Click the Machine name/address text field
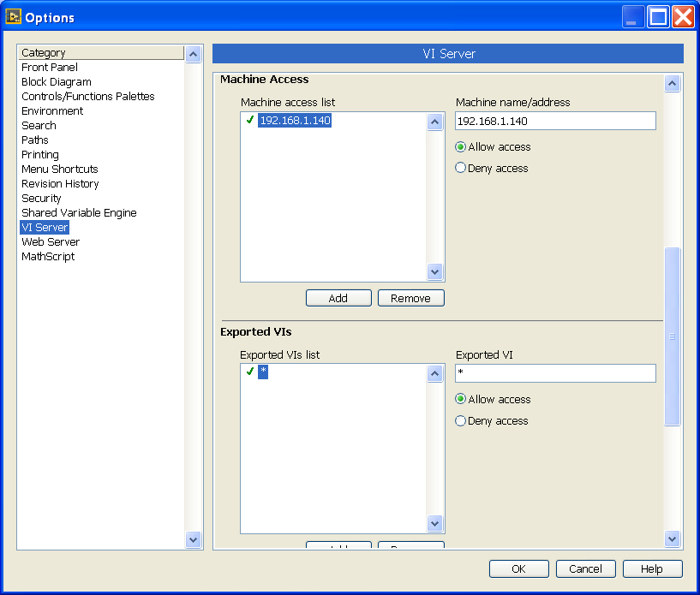Image resolution: width=700 pixels, height=595 pixels. coord(555,121)
